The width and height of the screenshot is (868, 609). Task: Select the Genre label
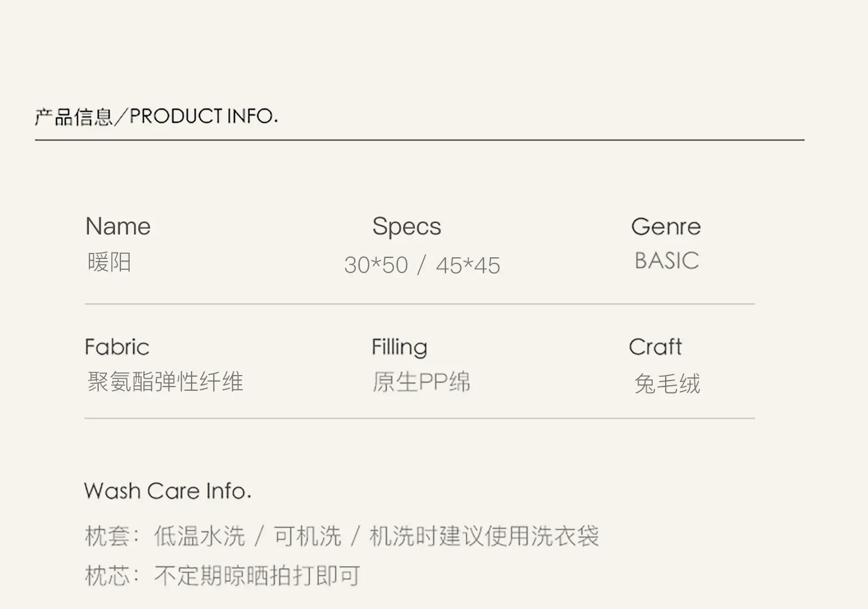tap(666, 226)
